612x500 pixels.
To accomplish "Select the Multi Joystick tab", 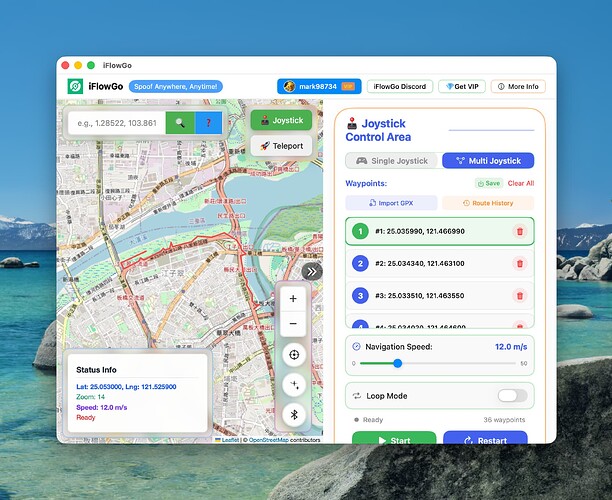I will (488, 161).
